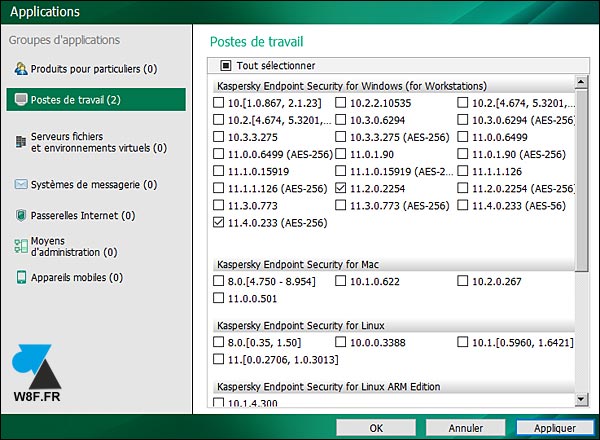This screenshot has height=440, width=600.
Task: Click the Produits pour particuliers group icon
Action: pyautogui.click(x=21, y=69)
